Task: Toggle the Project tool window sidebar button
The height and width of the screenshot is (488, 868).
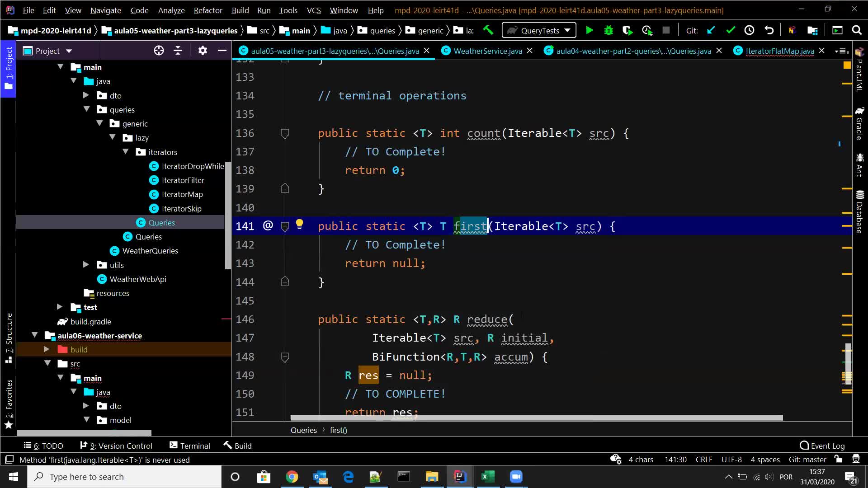Action: tap(9, 69)
